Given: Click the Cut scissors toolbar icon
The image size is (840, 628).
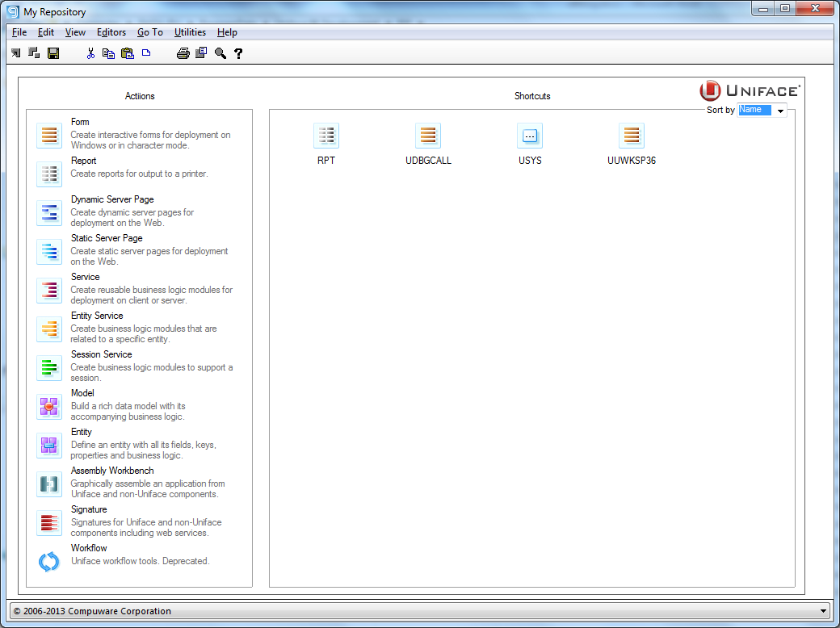Looking at the screenshot, I should 90,53.
